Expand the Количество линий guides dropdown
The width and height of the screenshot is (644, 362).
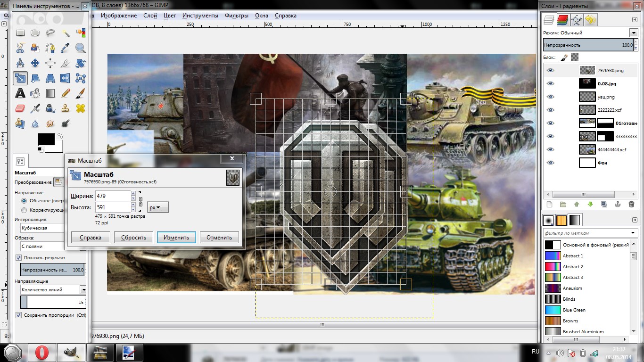(x=83, y=290)
